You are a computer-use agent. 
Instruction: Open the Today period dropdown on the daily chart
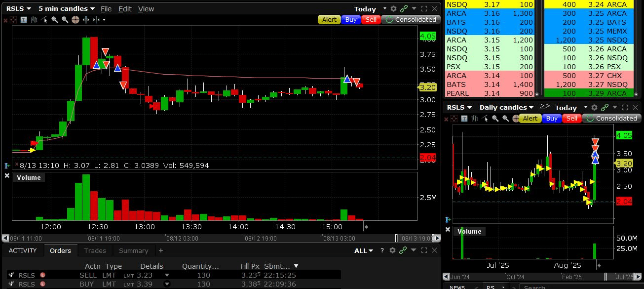pos(571,108)
